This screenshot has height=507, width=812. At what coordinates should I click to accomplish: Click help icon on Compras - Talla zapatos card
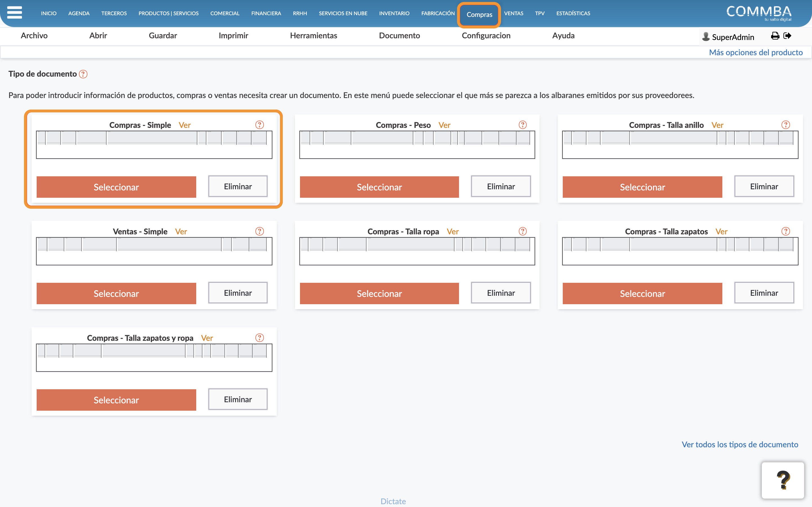(786, 231)
